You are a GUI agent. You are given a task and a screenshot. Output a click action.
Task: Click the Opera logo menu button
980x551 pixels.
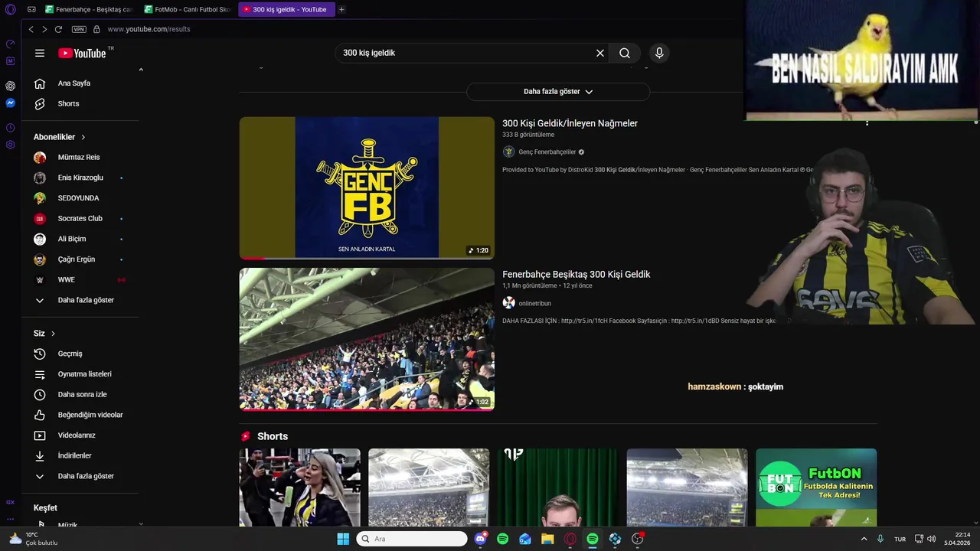10,9
